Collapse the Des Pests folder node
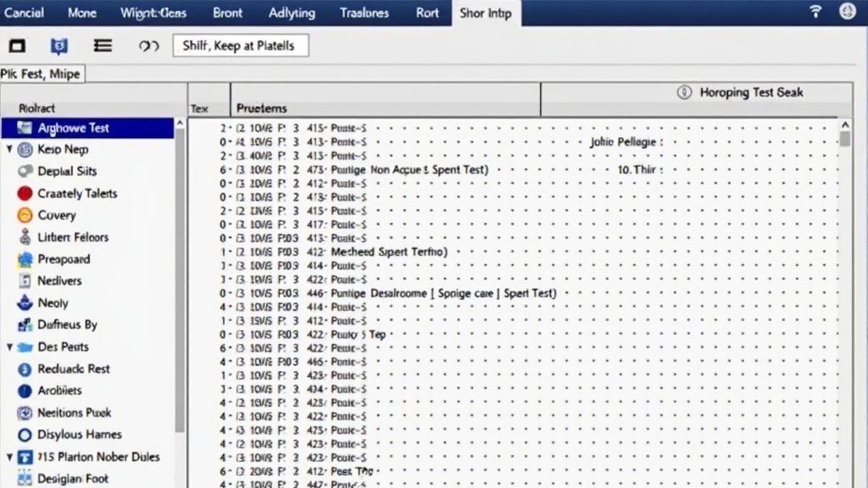This screenshot has height=488, width=868. (9, 347)
